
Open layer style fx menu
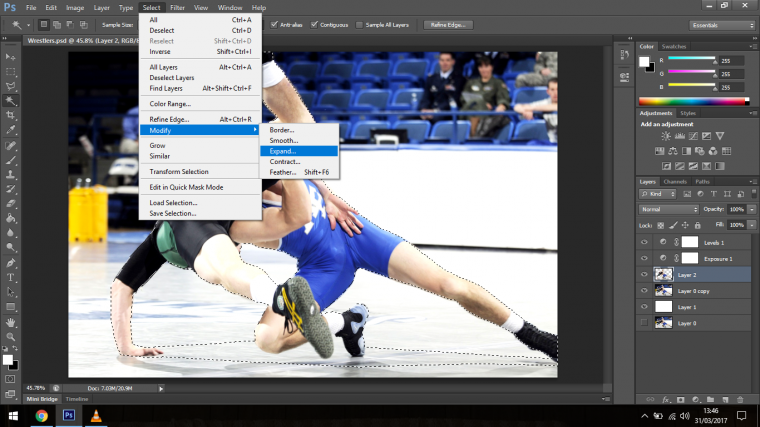tap(666, 399)
